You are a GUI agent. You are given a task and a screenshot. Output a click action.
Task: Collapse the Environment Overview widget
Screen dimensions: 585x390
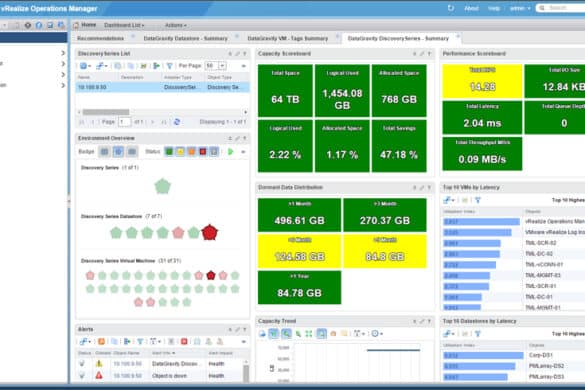tap(230, 138)
